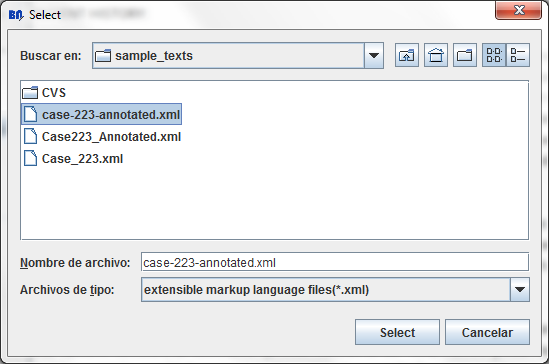Image resolution: width=549 pixels, height=364 pixels.
Task: Expand the Archivos de tipo dropdown arrow
Action: (x=520, y=289)
